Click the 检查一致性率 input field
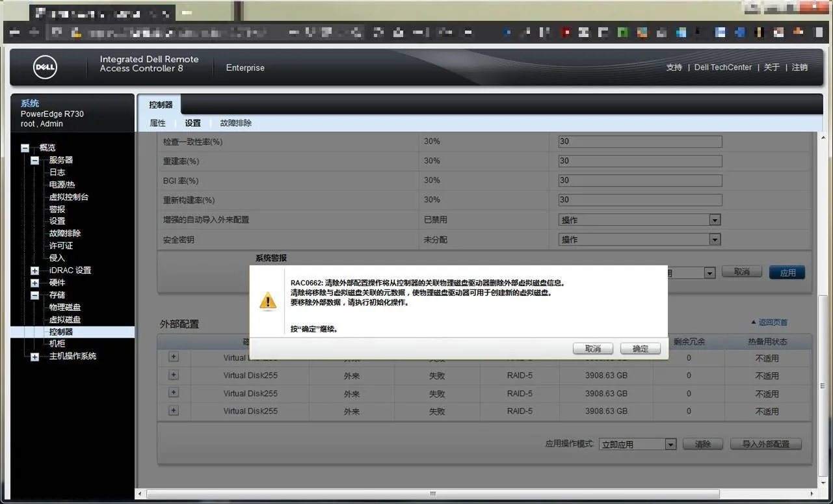This screenshot has width=833, height=504. (x=640, y=142)
